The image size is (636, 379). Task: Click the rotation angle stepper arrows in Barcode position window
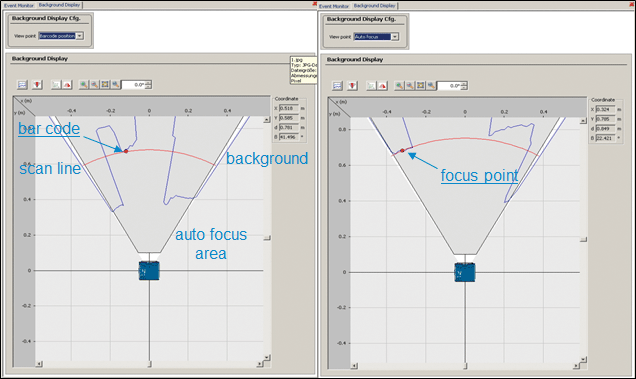148,85
